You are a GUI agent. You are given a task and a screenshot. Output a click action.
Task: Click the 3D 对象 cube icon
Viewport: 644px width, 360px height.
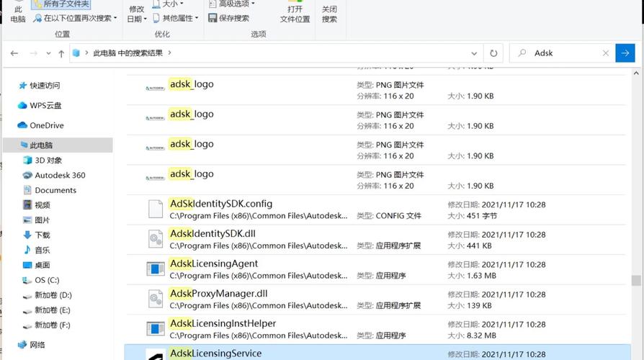[x=27, y=160]
